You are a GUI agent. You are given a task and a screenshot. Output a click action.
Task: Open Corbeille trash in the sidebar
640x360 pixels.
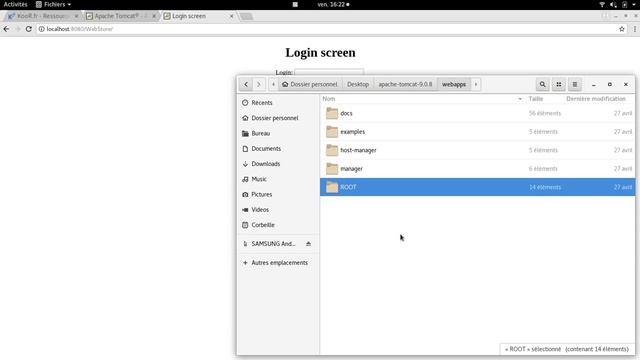(x=278, y=225)
